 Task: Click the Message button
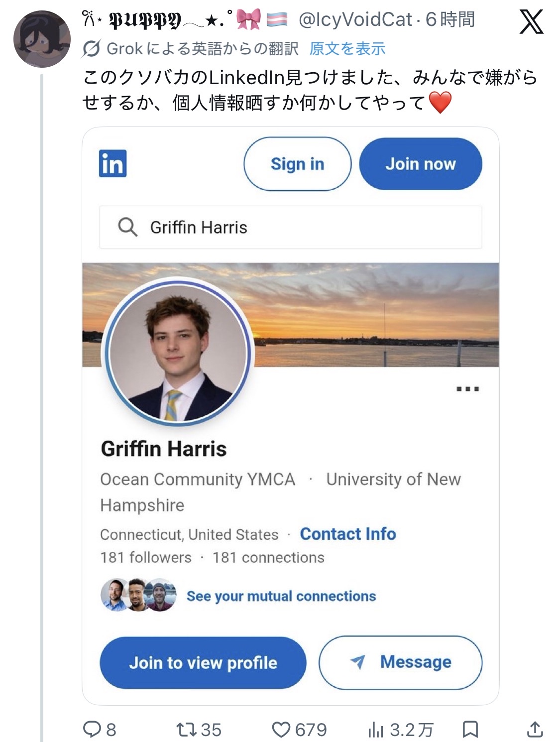tap(400, 662)
